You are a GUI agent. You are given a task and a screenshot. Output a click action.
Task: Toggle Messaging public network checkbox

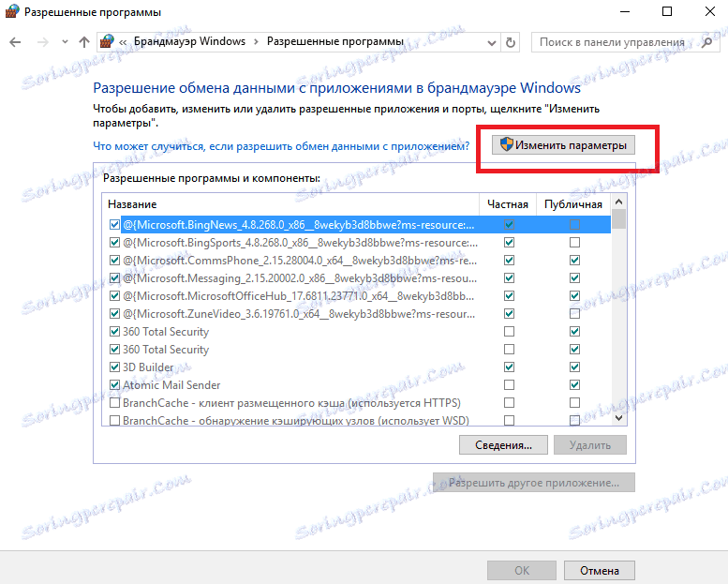click(574, 277)
